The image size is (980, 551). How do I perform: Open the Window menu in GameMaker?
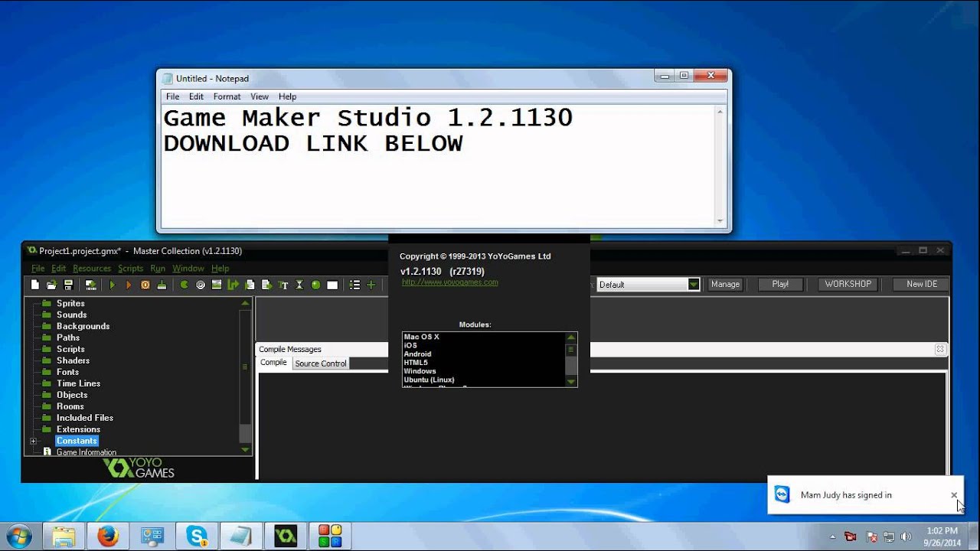(188, 269)
